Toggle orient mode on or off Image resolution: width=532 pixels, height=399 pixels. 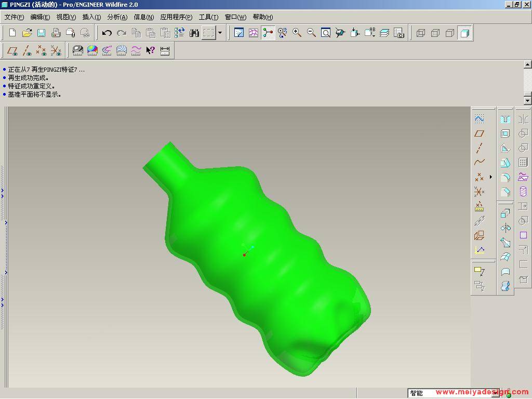coord(282,33)
